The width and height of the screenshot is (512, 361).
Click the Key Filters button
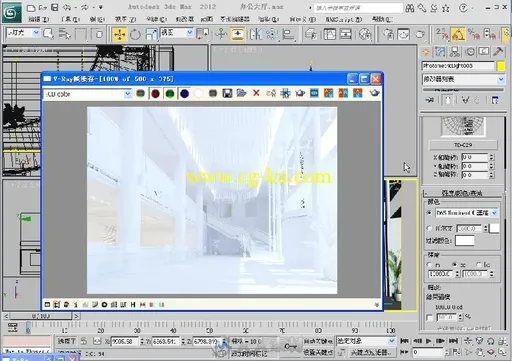coord(371,352)
